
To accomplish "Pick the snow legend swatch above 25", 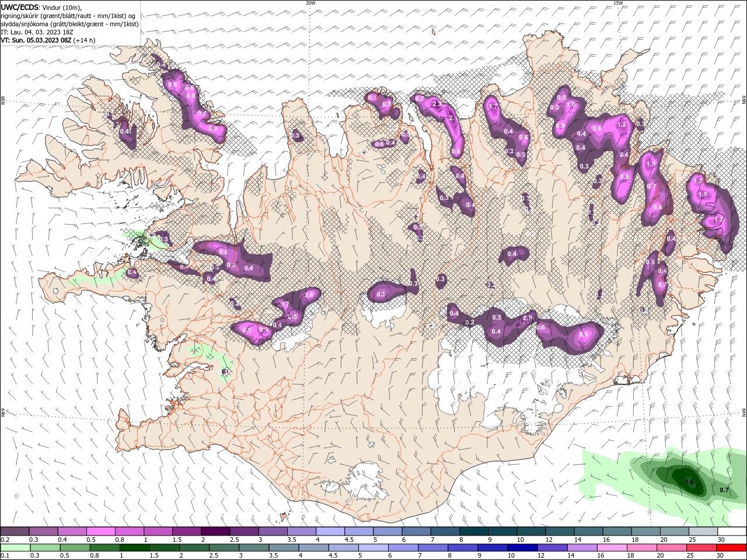I will pos(703,531).
